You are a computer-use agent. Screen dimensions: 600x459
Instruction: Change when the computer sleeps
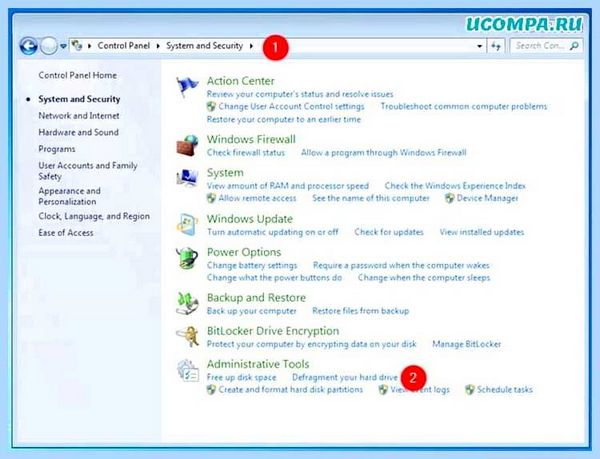tap(424, 278)
